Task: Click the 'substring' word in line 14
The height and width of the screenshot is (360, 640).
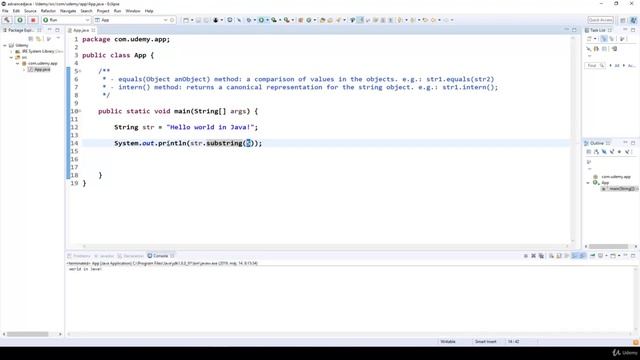Action: 224,143
